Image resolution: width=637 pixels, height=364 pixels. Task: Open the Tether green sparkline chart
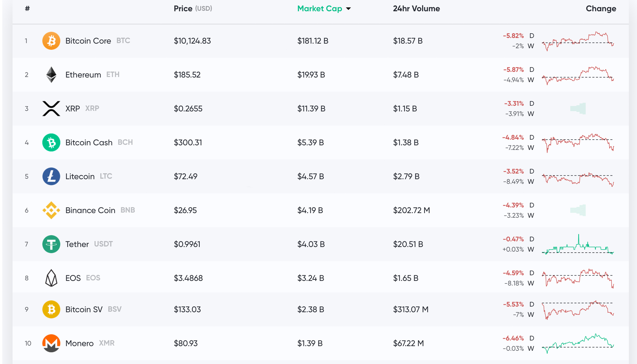(x=577, y=245)
